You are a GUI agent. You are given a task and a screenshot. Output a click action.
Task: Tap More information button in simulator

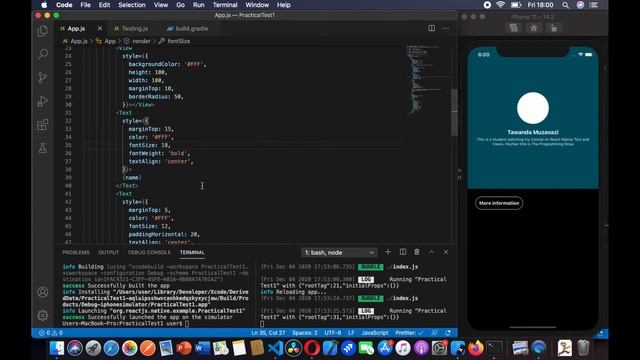[499, 203]
